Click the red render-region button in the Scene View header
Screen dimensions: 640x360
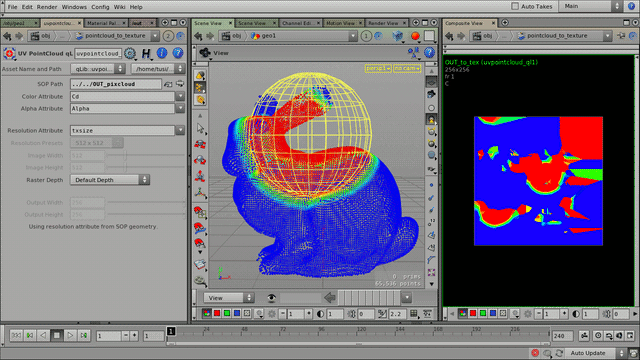click(415, 36)
